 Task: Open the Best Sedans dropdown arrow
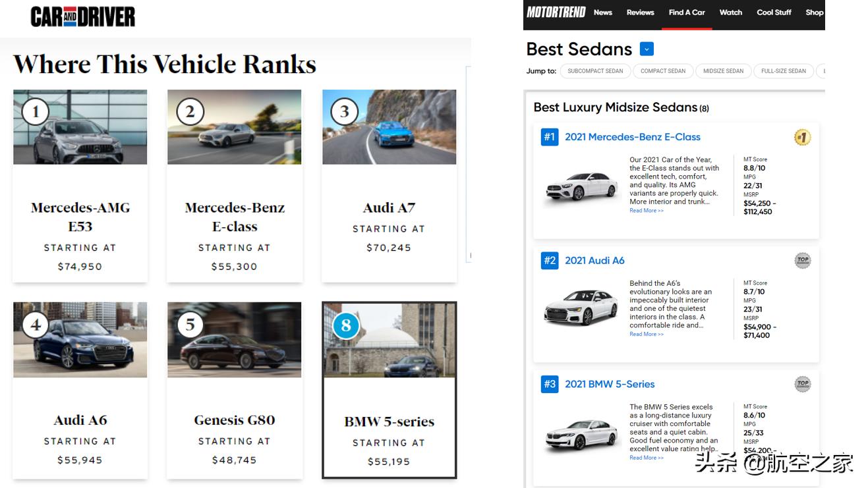click(x=647, y=49)
